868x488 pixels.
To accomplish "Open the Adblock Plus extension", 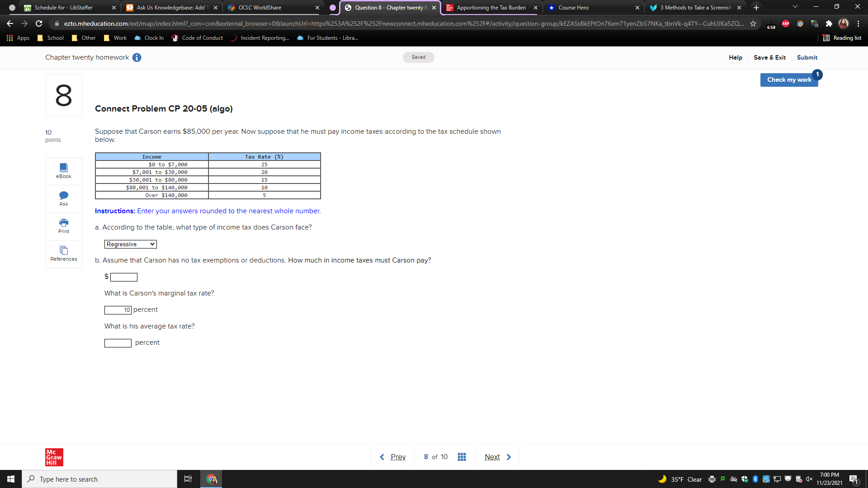I will coord(785,23).
